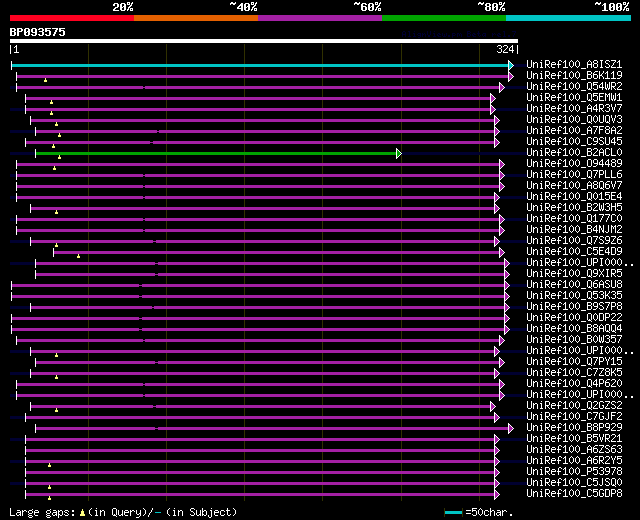The width and height of the screenshot is (640, 520).
Task: Click the UniRef100_Q0DP22 label
Action: click(x=574, y=317)
